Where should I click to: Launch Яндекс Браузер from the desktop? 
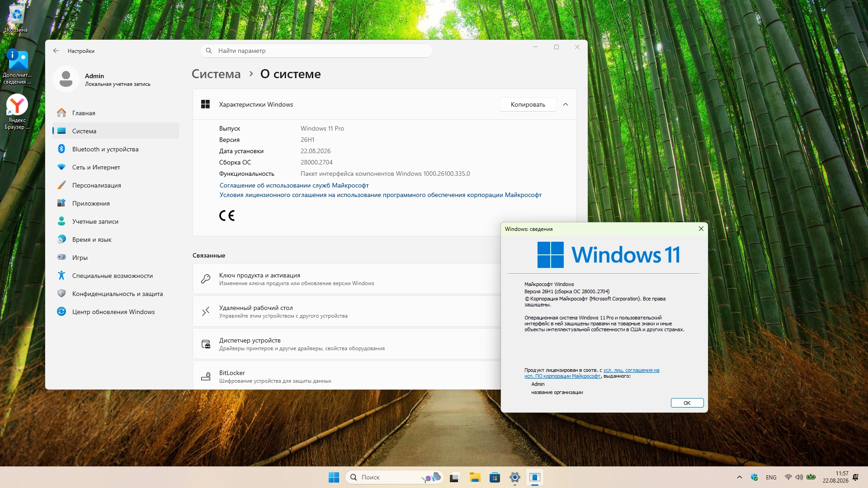tap(17, 112)
